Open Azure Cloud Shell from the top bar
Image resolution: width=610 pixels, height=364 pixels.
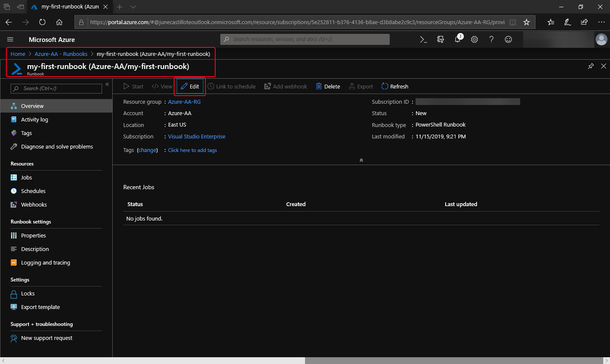tap(423, 39)
